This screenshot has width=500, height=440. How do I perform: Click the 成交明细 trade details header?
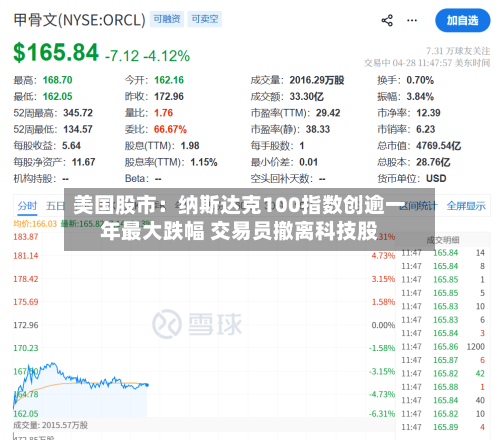coord(443,240)
